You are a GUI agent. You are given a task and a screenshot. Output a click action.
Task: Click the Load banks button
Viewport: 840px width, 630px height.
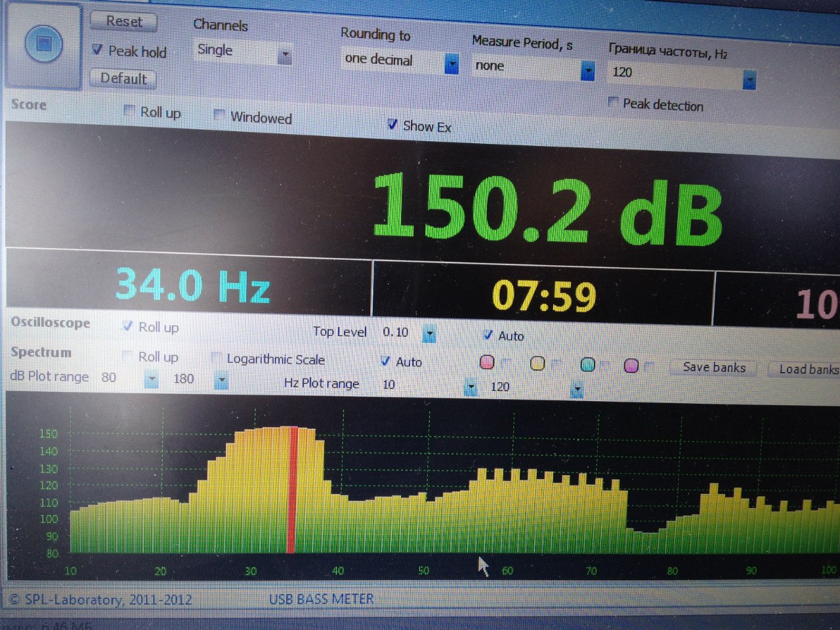[807, 369]
